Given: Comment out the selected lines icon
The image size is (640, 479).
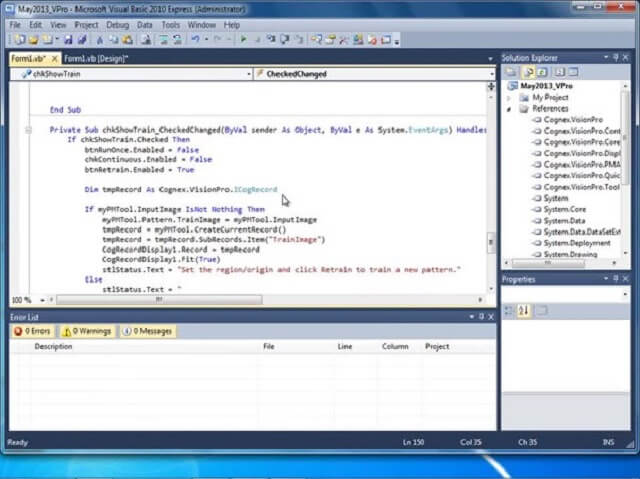Looking at the screenshot, I should click(164, 40).
